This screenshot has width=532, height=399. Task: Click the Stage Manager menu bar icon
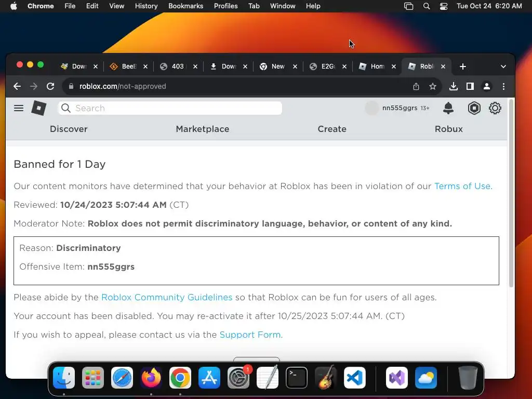point(408,6)
